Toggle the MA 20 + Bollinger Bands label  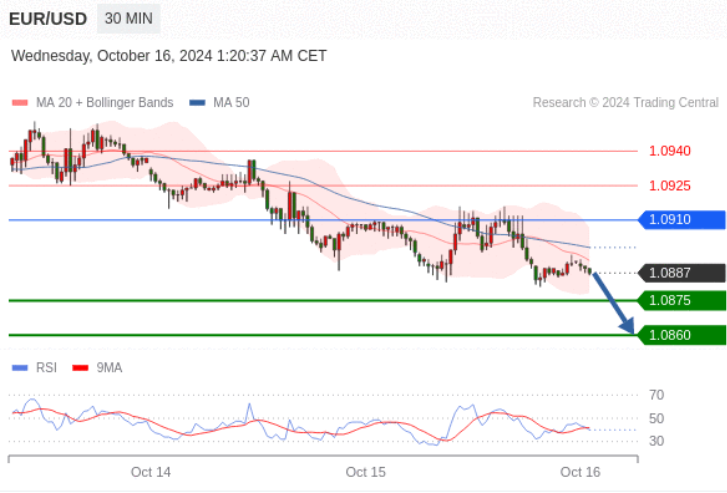click(x=104, y=103)
